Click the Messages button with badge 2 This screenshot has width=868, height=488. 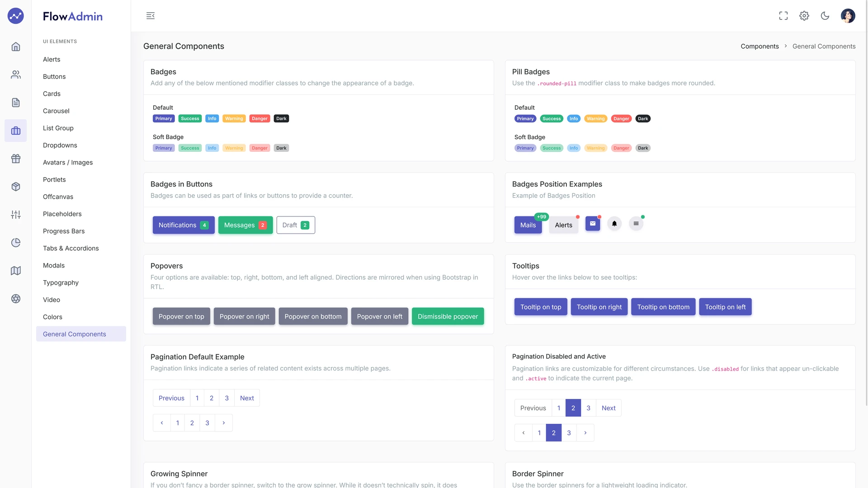245,225
